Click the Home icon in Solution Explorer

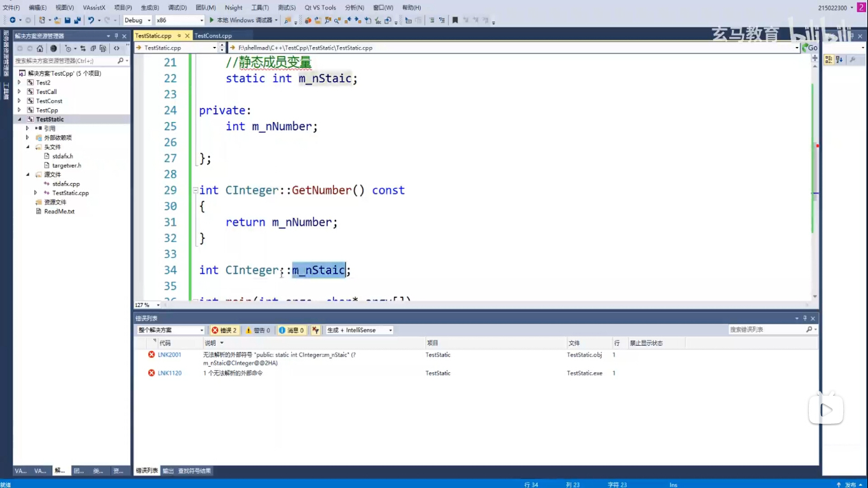[40, 48]
